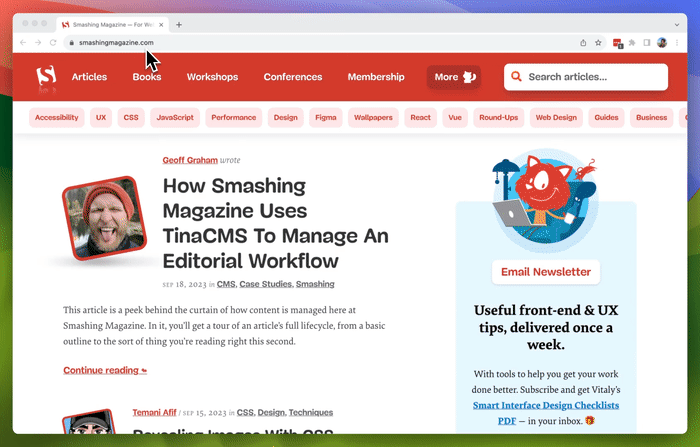Select the JavaScript topic tag
Image resolution: width=700 pixels, height=447 pixels.
click(x=175, y=118)
